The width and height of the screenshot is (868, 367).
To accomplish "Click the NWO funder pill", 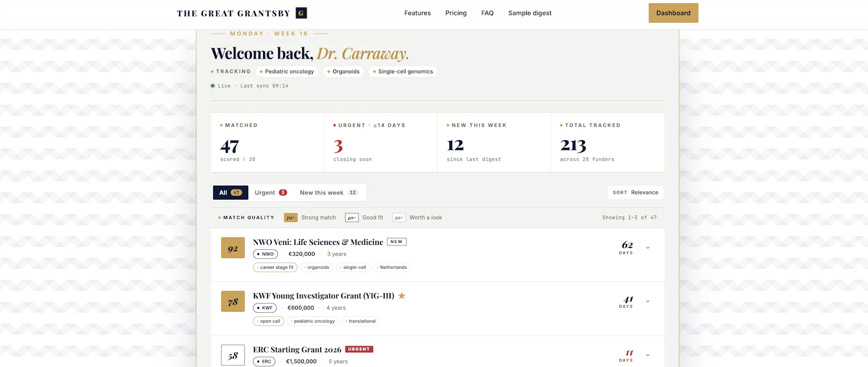I will (x=265, y=254).
